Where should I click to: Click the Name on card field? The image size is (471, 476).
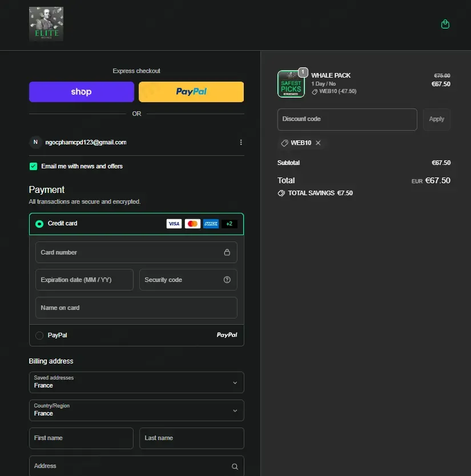pyautogui.click(x=136, y=308)
